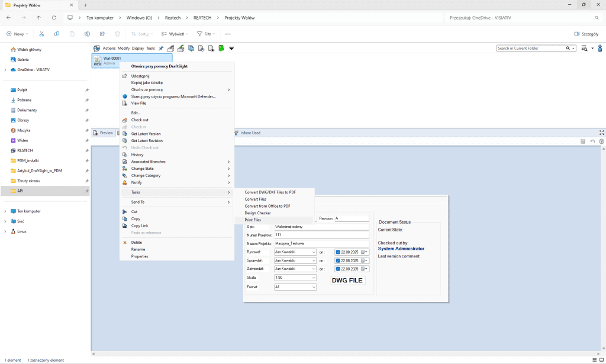Expand the OneDrive - VISIATIV tree node
The height and width of the screenshot is (364, 606).
[x=5, y=70]
